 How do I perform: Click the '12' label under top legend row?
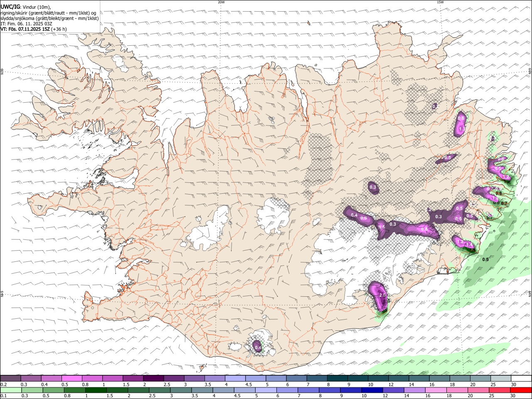pos(391,384)
